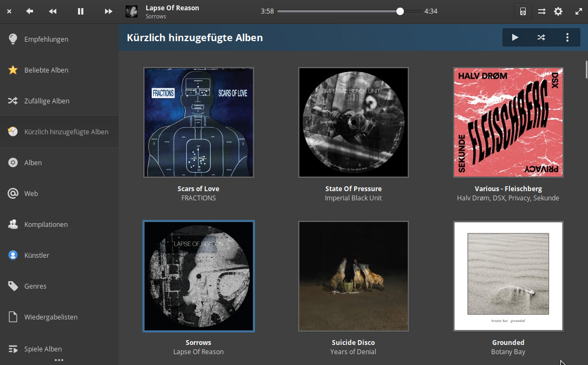Open the Grounded album cover
Viewport: 588px width, 365px height.
pyautogui.click(x=508, y=276)
